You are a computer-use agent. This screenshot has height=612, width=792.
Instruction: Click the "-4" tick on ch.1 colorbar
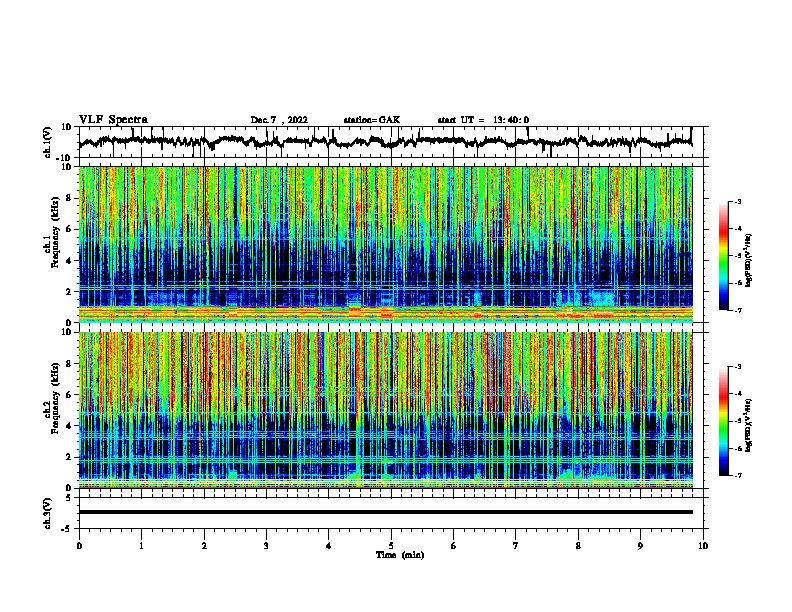737,229
